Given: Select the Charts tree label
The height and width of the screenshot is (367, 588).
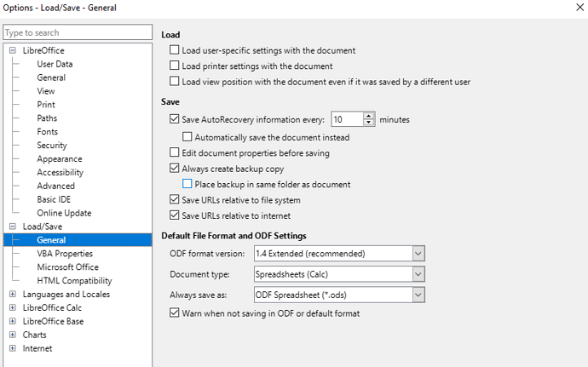Looking at the screenshot, I should pyautogui.click(x=34, y=335).
